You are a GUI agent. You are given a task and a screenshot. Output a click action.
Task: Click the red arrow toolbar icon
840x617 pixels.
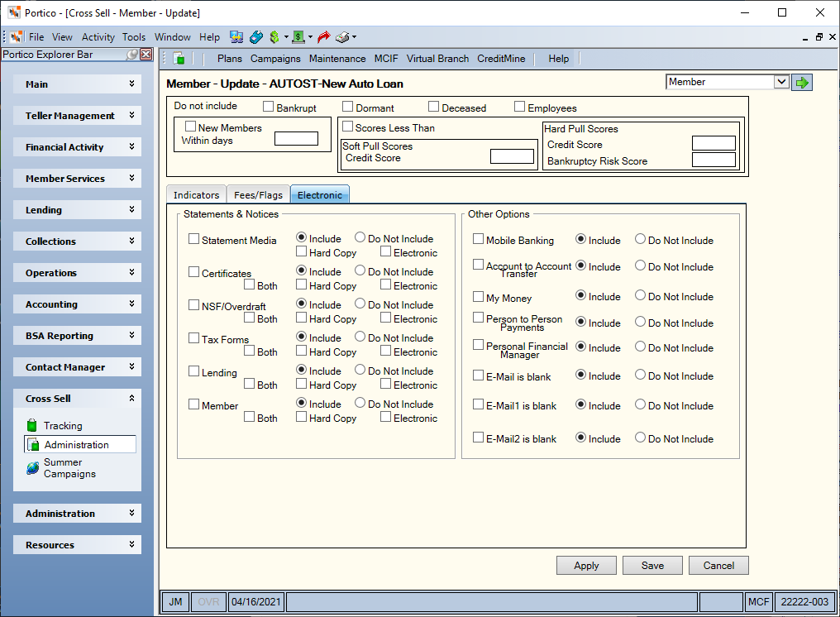point(323,37)
